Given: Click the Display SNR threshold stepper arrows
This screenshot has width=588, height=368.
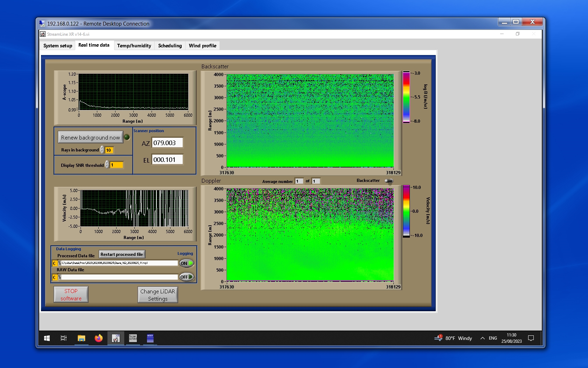Looking at the screenshot, I should pos(107,165).
